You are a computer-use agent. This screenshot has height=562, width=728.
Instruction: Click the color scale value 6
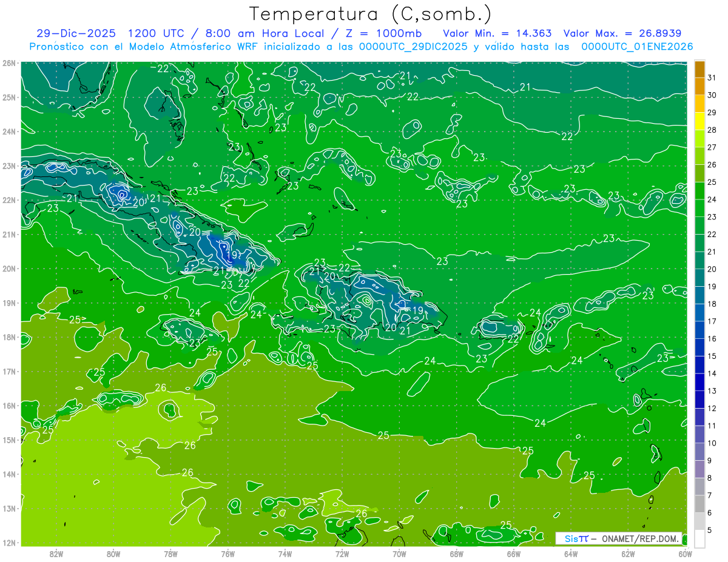710,513
